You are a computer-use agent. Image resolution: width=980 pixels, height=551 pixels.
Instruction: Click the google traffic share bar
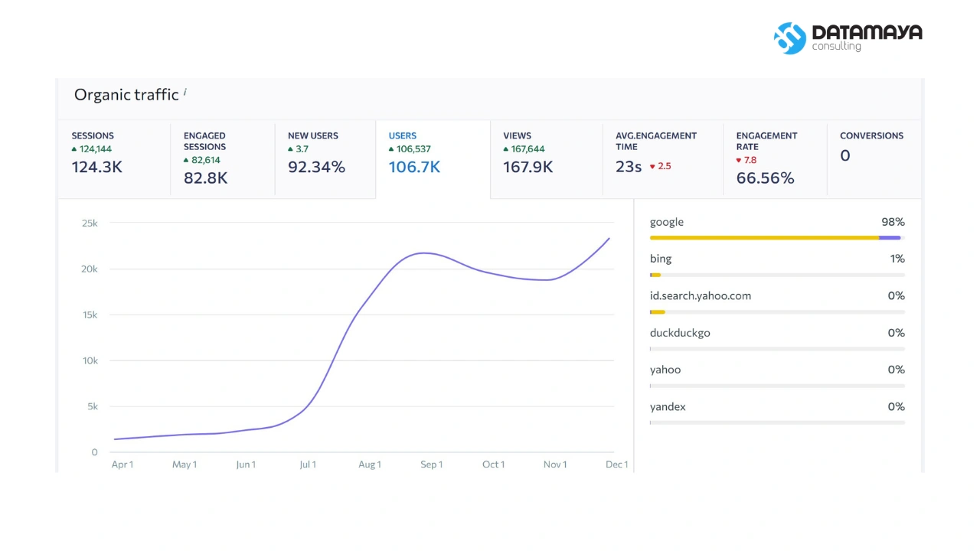click(x=777, y=238)
